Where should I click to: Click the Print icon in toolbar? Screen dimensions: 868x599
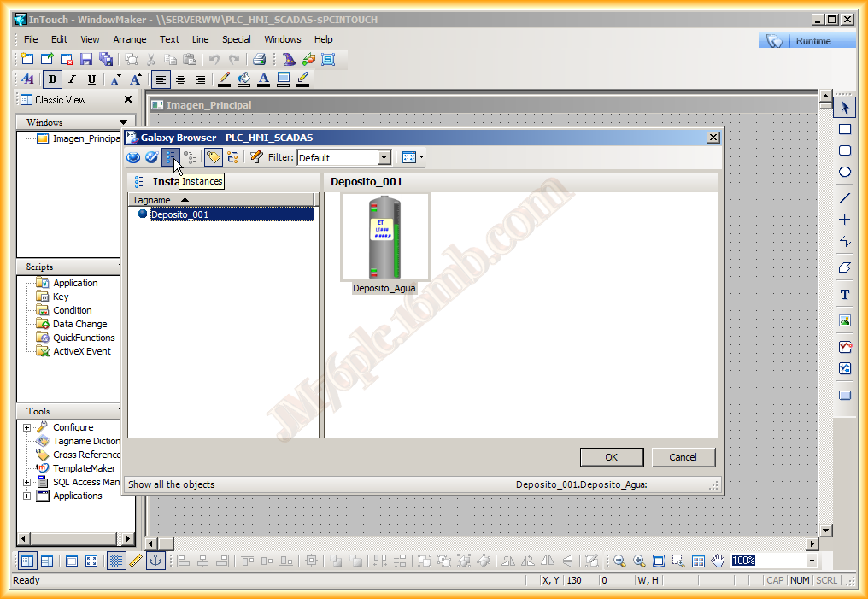(259, 59)
